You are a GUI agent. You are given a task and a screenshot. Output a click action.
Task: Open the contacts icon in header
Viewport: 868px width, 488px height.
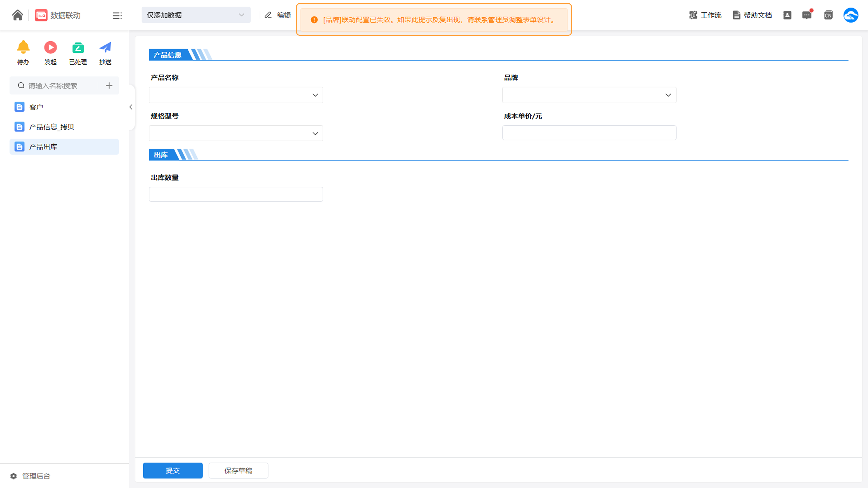tap(787, 15)
